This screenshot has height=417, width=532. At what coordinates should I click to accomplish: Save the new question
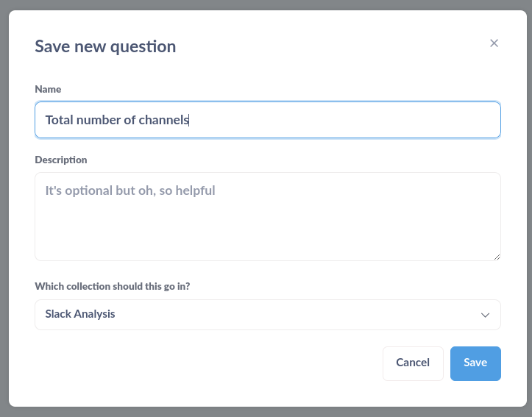[475, 363]
